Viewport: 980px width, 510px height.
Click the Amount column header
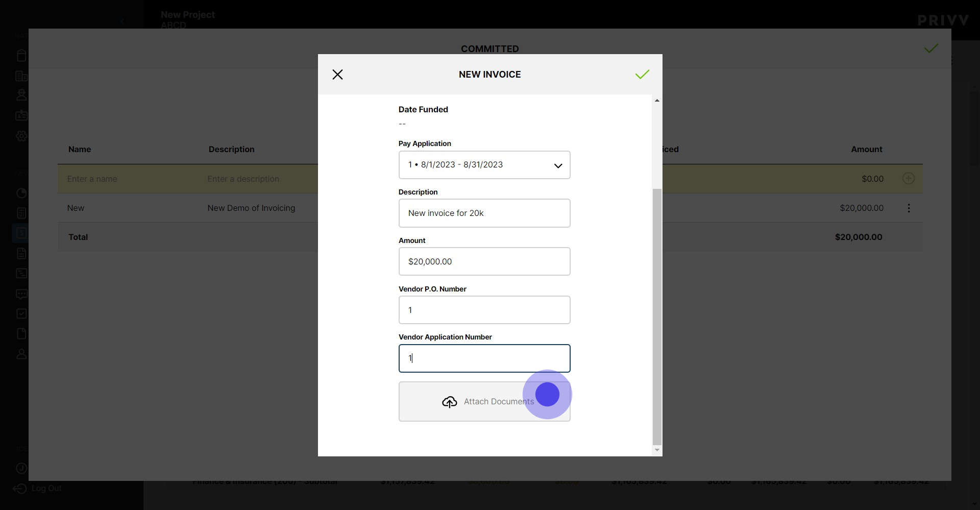866,150
